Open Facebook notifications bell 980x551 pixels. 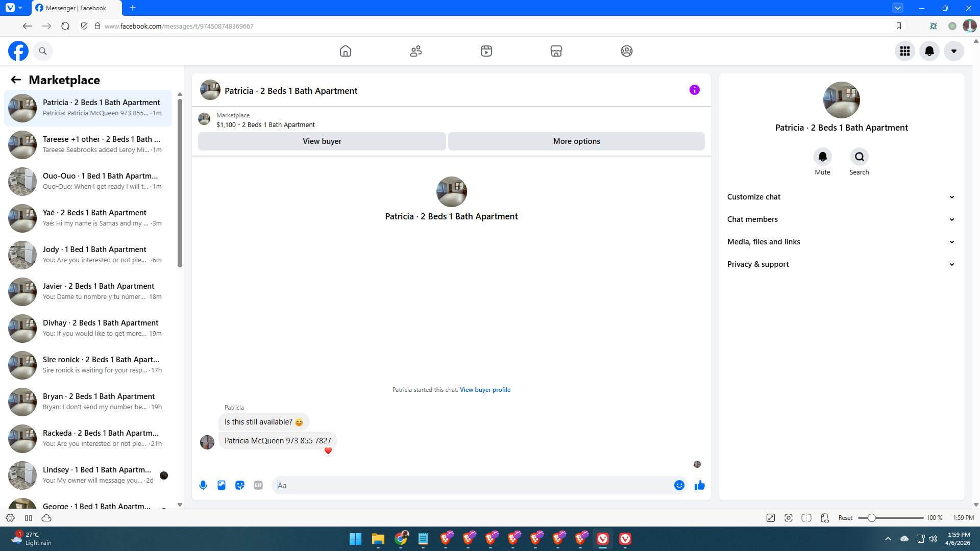pos(929,51)
